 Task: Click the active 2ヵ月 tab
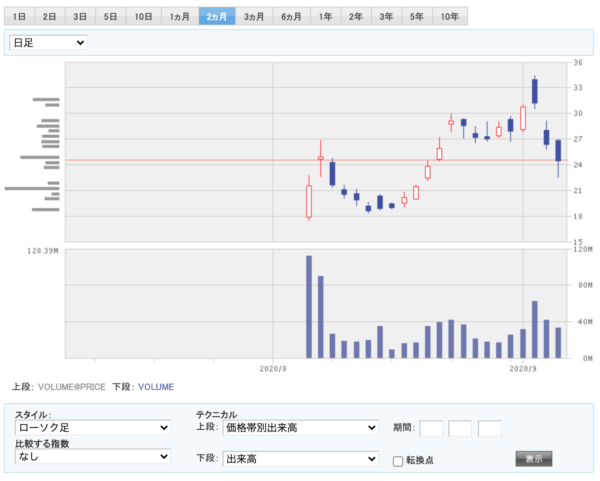click(217, 16)
